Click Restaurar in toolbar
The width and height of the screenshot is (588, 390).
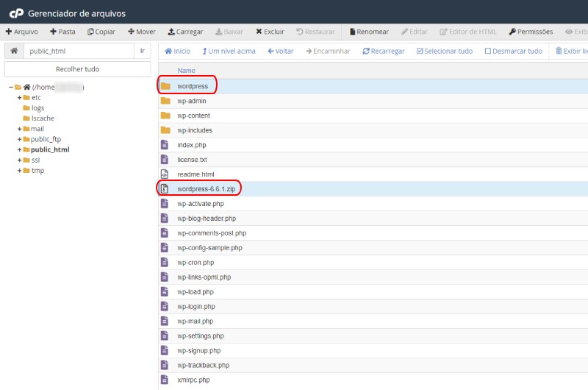pyautogui.click(x=315, y=32)
